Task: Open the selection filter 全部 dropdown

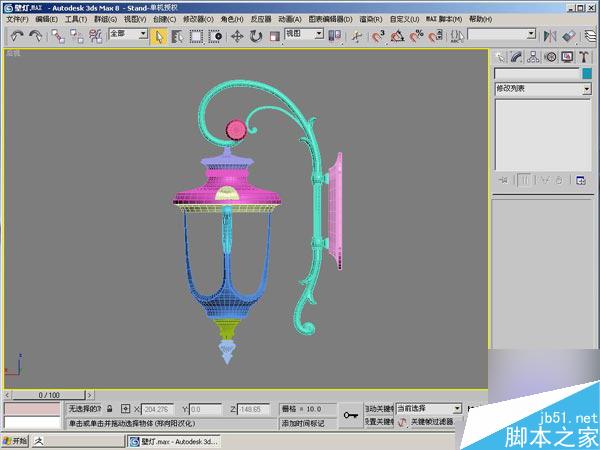Action: coord(128,34)
